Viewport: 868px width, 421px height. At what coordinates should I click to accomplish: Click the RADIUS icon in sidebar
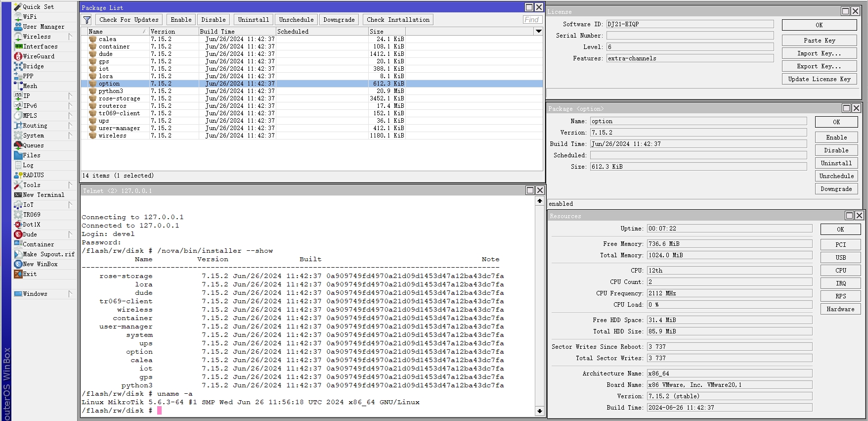coord(18,175)
